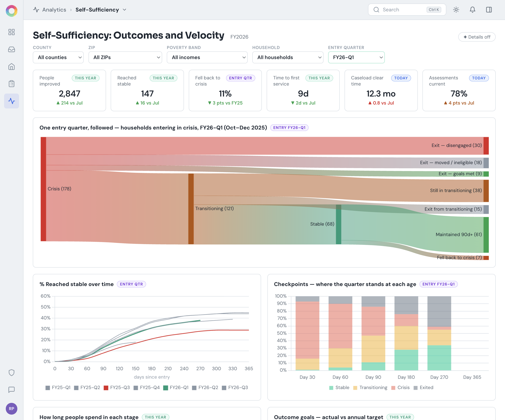505x420 pixels.
Task: Click the colorful ring app logo
Action: 12,11
